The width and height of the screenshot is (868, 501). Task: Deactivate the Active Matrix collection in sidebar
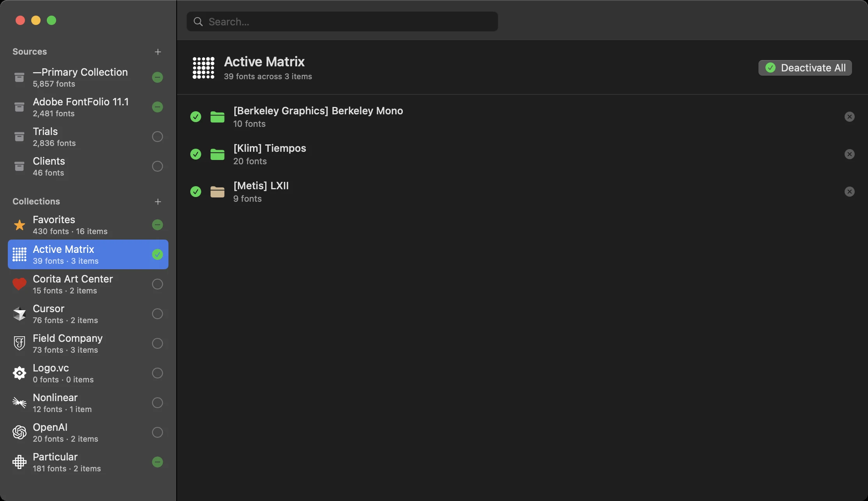157,254
